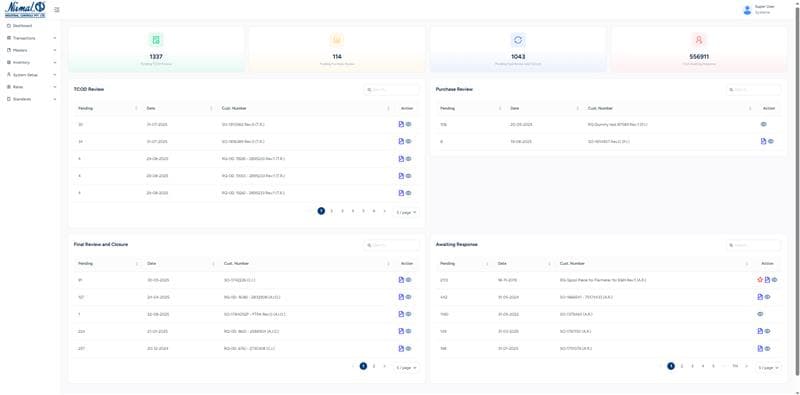Click the Nirmal company logo
Screen dimensions: 800x395
25,9
